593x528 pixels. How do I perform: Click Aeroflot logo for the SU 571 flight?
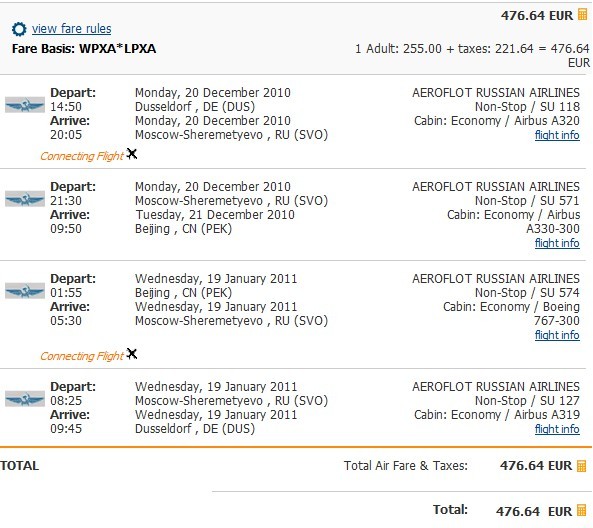(25, 199)
